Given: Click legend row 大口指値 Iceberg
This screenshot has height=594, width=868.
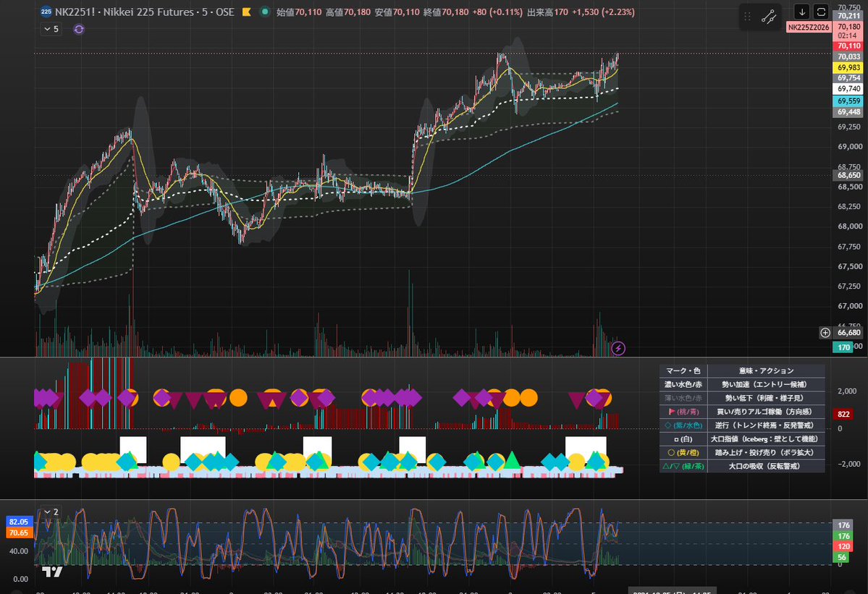Looking at the screenshot, I should pyautogui.click(x=766, y=439).
